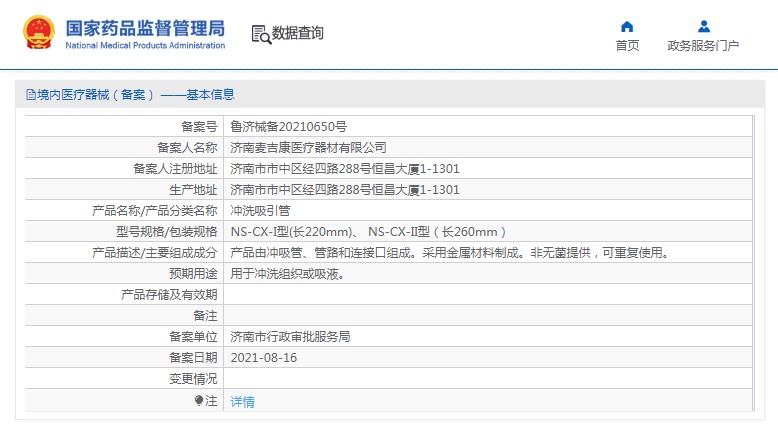Go to 首页 home page
778x427 pixels.
point(627,46)
